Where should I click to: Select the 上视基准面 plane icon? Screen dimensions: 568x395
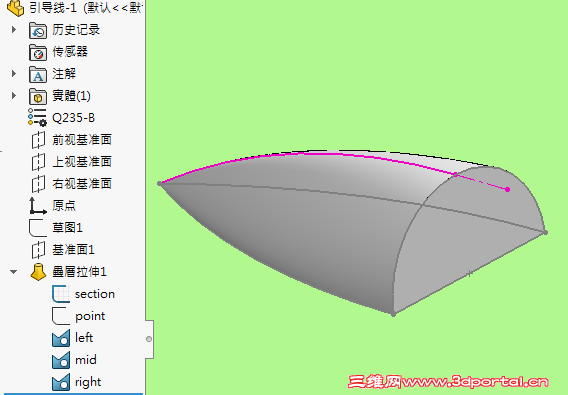coord(38,162)
